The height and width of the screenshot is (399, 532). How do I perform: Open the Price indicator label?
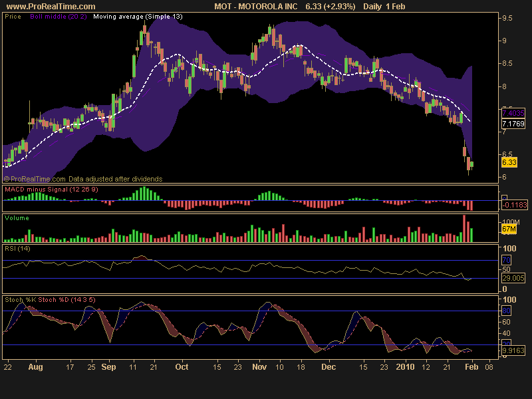pos(13,16)
